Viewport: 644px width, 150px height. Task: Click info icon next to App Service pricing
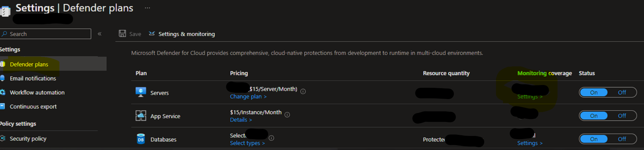click(287, 115)
